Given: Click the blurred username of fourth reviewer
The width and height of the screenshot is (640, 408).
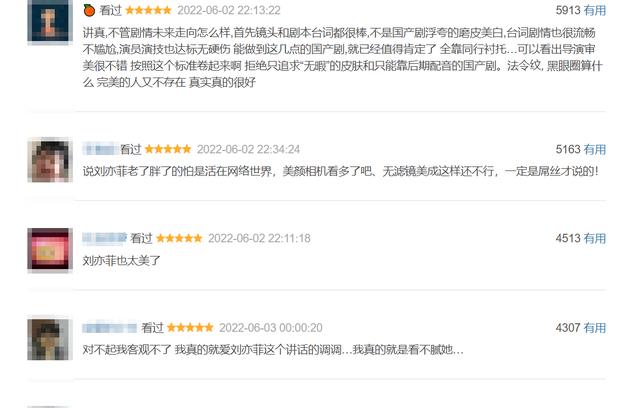Looking at the screenshot, I should point(110,328).
